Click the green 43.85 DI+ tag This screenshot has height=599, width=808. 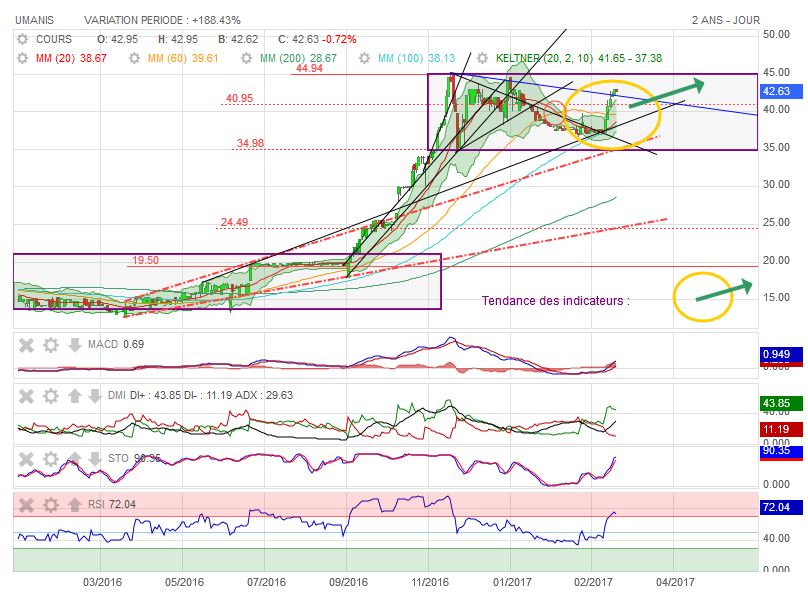781,403
